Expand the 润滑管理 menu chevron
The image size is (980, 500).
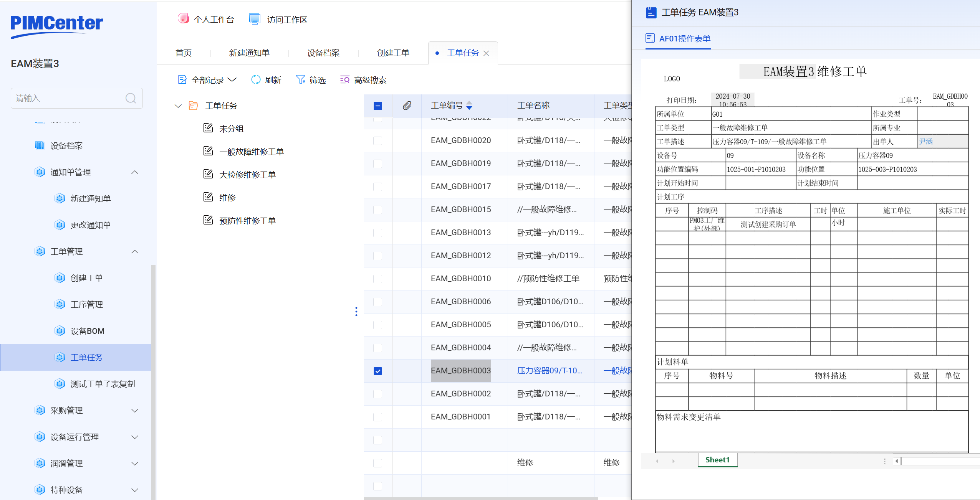135,464
